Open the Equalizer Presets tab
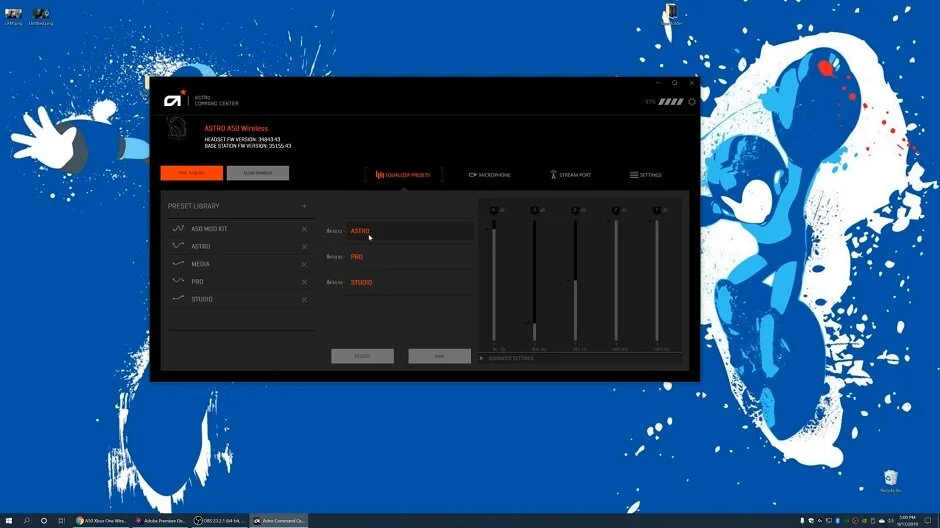 [403, 175]
